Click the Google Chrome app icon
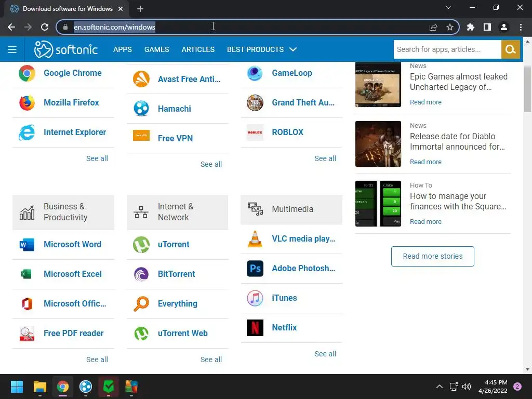Viewport: 532px width, 399px height. tap(27, 73)
